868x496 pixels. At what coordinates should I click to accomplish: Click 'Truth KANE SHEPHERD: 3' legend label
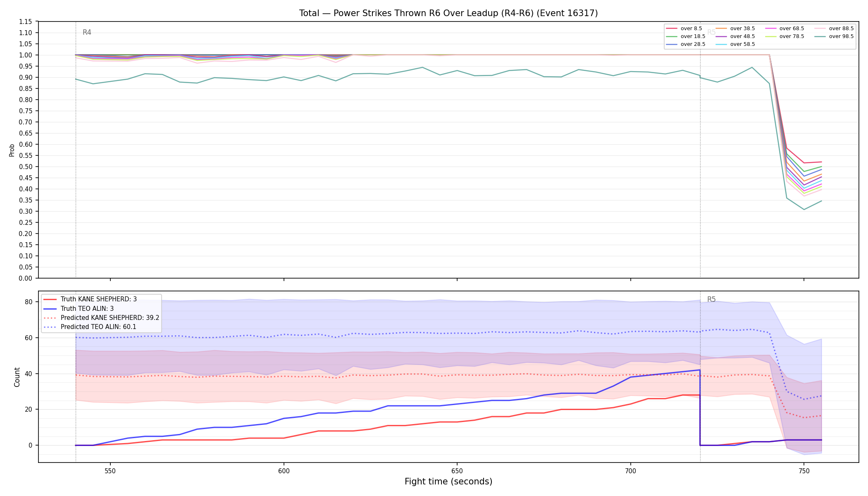click(99, 299)
